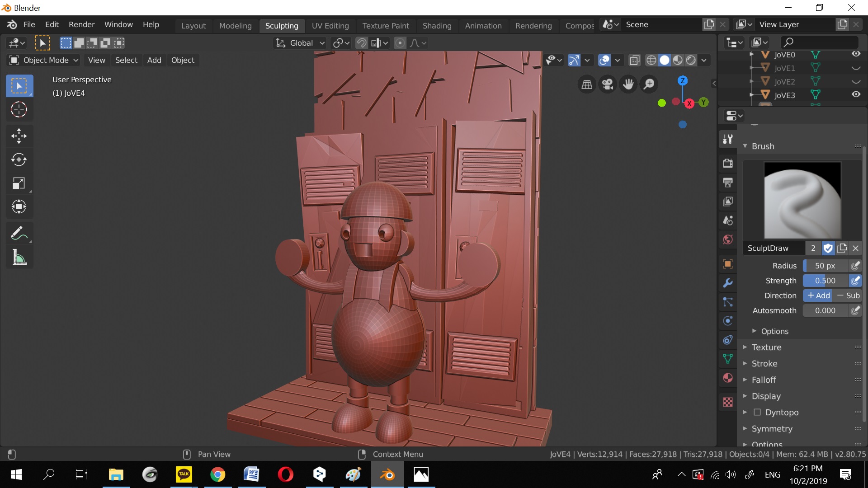Open the Material properties tab

pyautogui.click(x=728, y=378)
